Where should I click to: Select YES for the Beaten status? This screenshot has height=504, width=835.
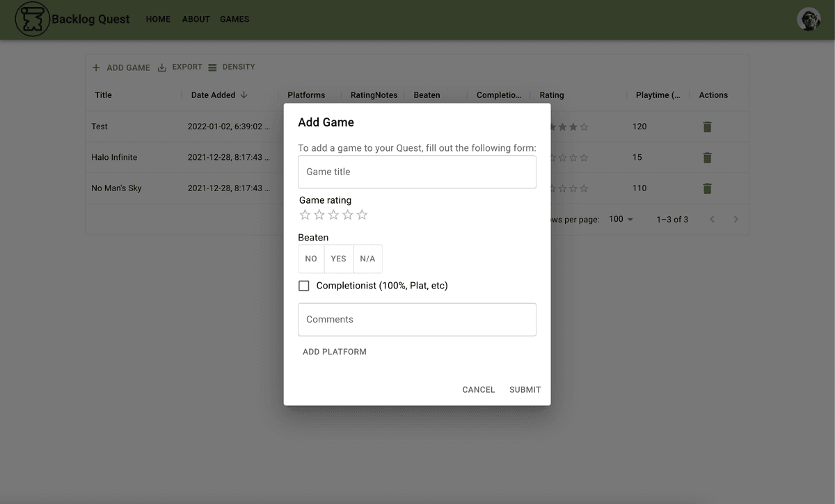point(338,258)
